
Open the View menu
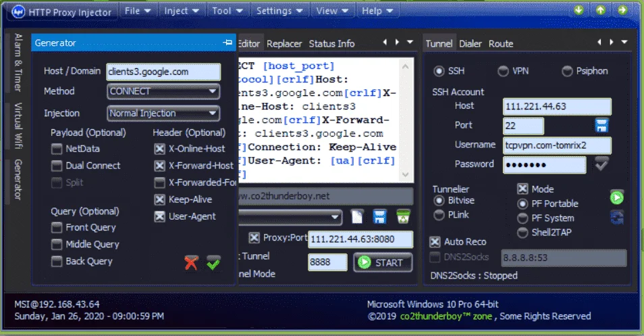click(332, 11)
